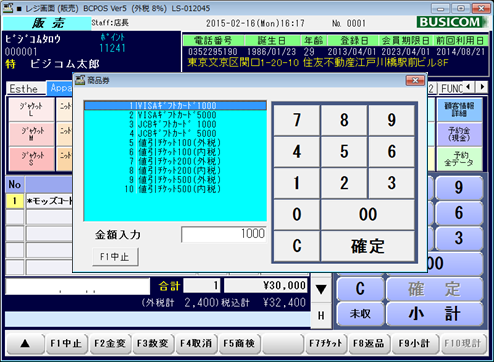Viewport: 494px width, 362px height.
Task: Open the FUNC tab
Action: 451,89
